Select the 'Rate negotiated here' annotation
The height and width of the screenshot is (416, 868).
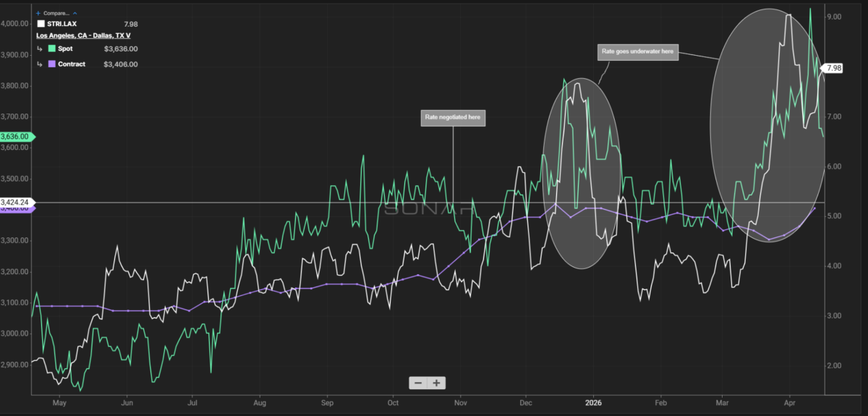(453, 117)
